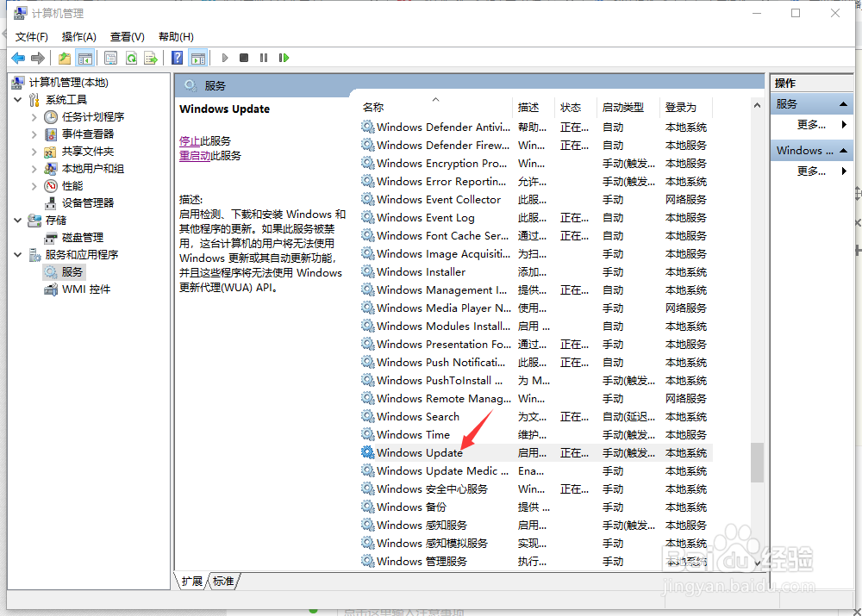Click the 重启动 service link
The width and height of the screenshot is (862, 616).
195,156
